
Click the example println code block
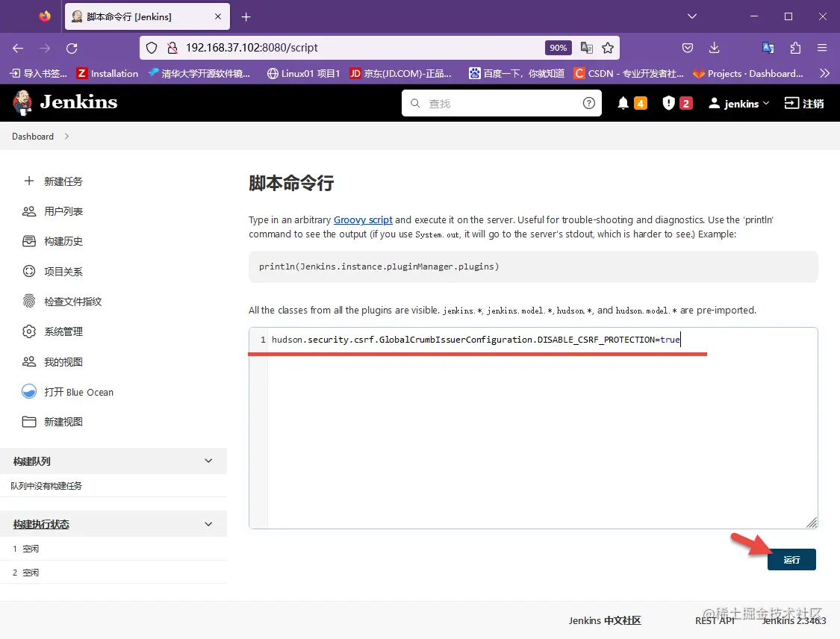tap(533, 266)
